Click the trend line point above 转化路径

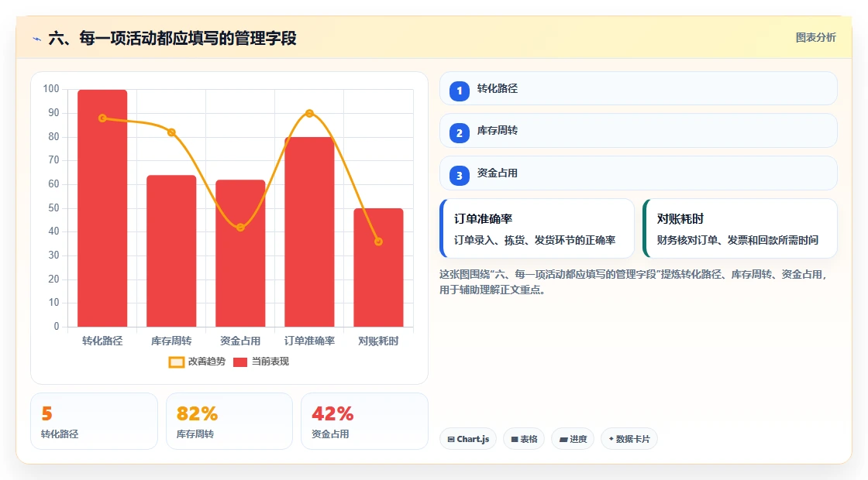click(102, 118)
